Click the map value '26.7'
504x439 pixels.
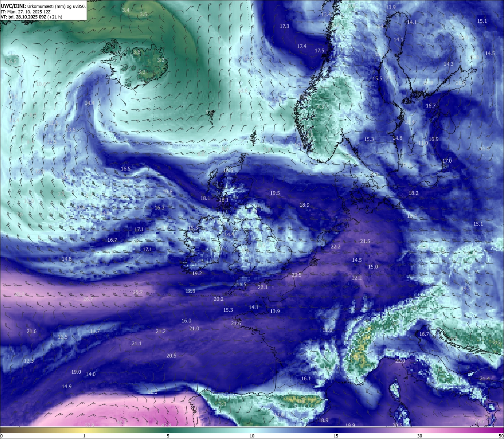tap(88, 299)
